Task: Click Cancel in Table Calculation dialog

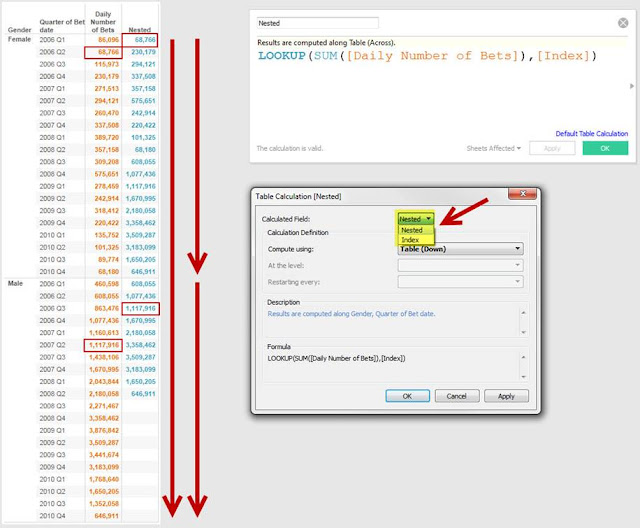Action: 456,396
